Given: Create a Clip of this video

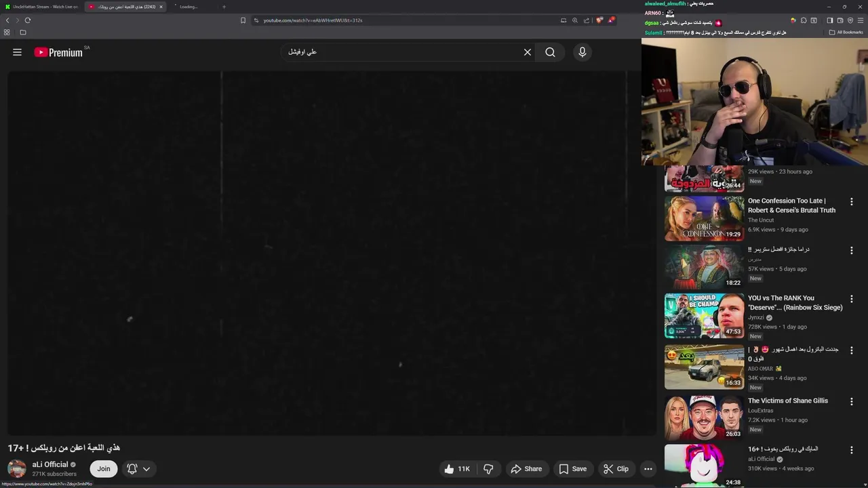Looking at the screenshot, I should pyautogui.click(x=616, y=469).
